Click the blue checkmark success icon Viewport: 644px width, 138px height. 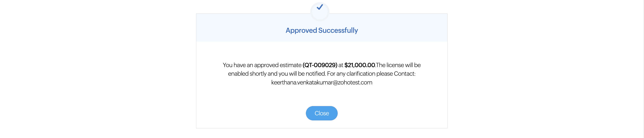pos(319,8)
